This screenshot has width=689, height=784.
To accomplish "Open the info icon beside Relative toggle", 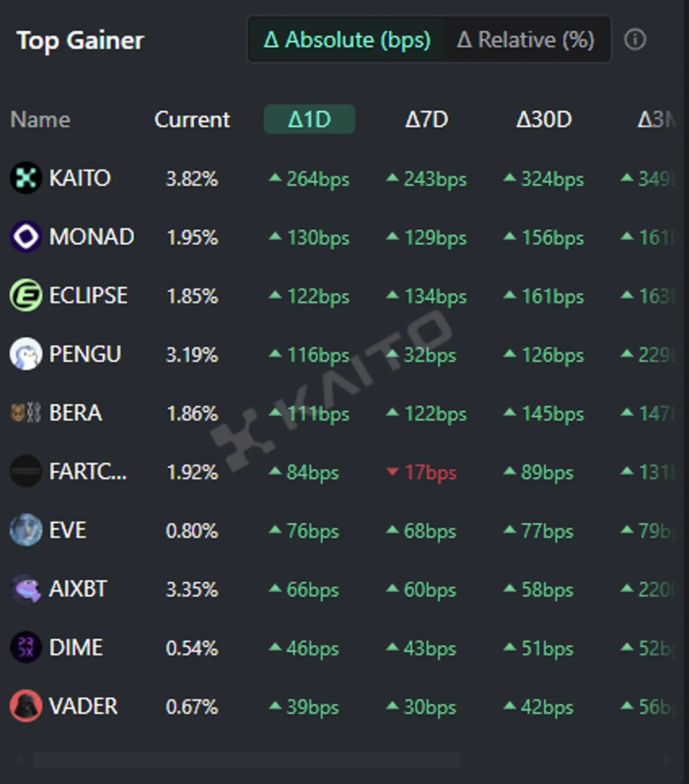I will point(635,40).
